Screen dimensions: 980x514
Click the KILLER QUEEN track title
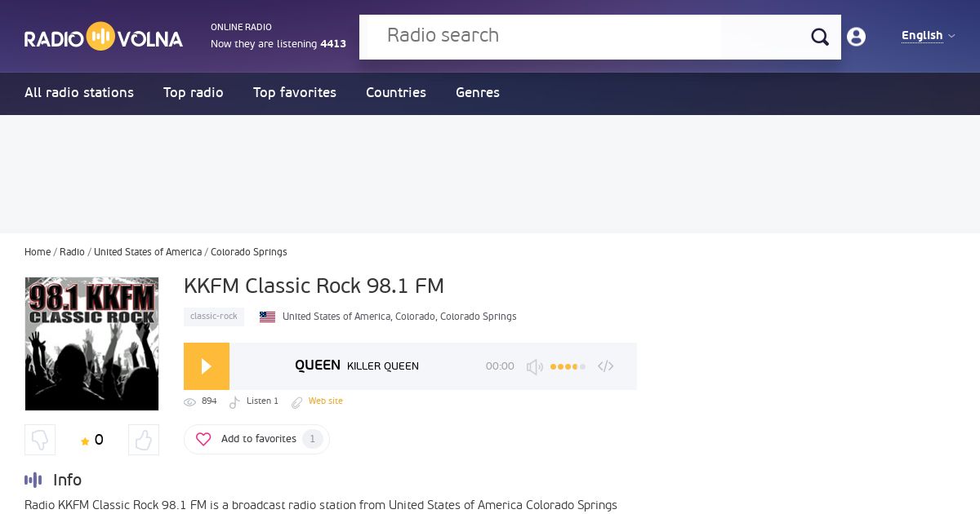[383, 366]
